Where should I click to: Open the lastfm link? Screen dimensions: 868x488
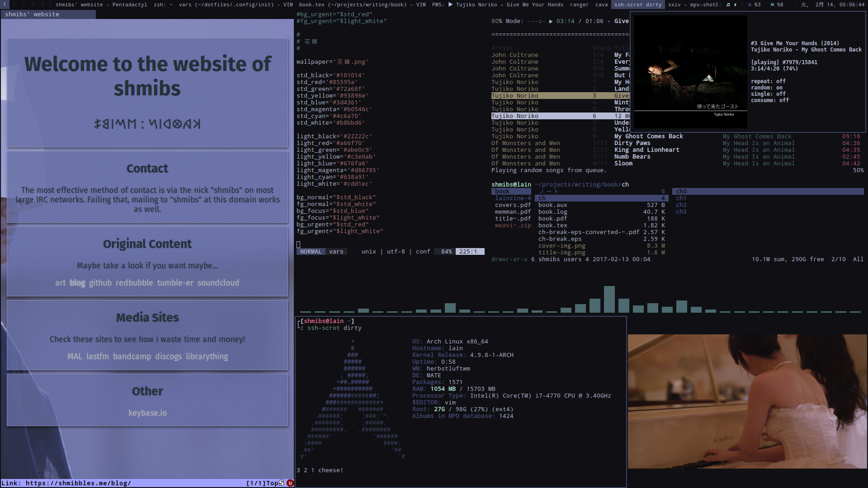pos(97,357)
